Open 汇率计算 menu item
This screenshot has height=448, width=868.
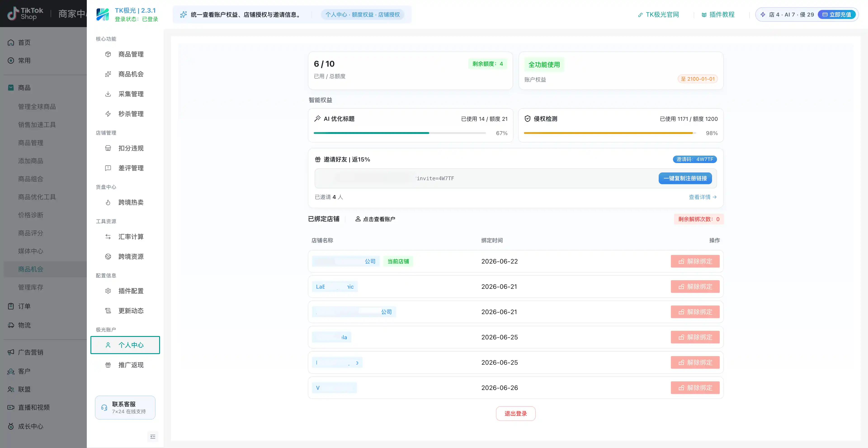(125, 237)
